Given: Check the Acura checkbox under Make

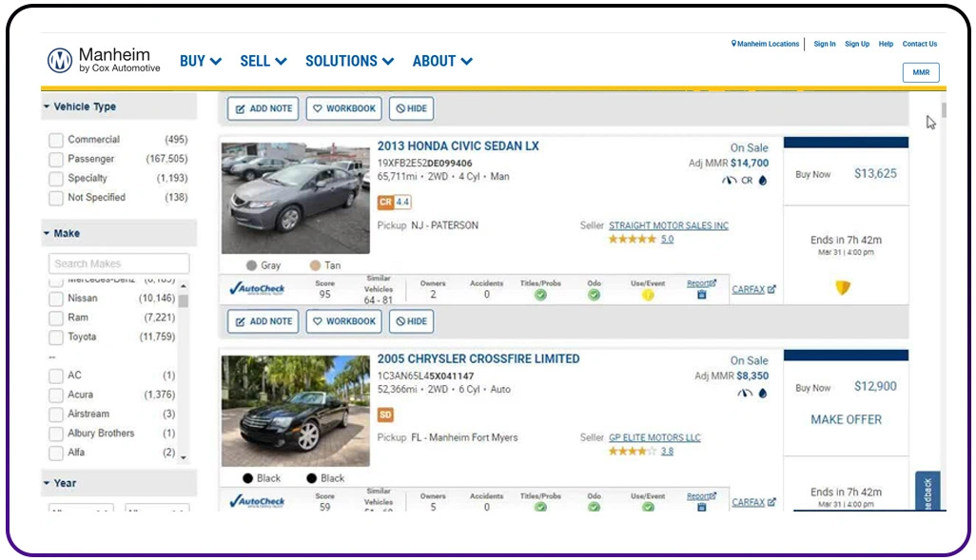Looking at the screenshot, I should coord(56,395).
